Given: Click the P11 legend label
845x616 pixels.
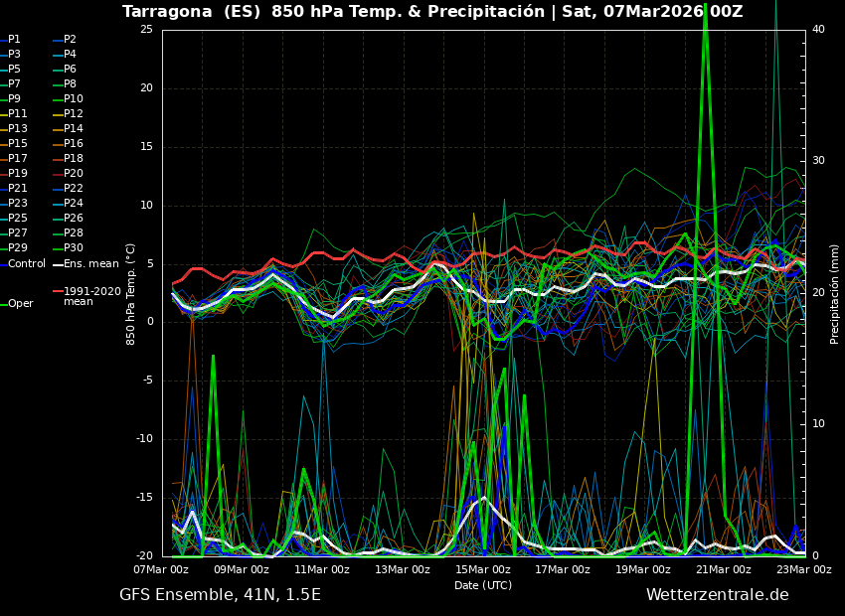Looking at the screenshot, I should tap(17, 113).
